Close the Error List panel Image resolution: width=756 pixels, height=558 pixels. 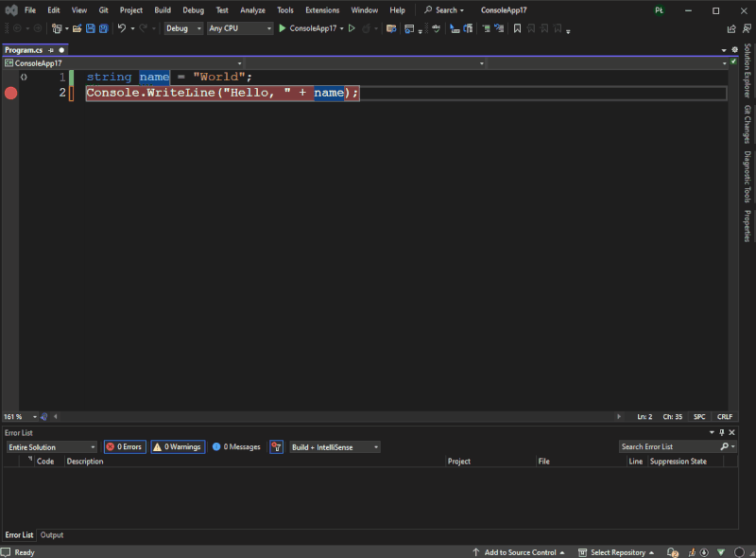731,432
